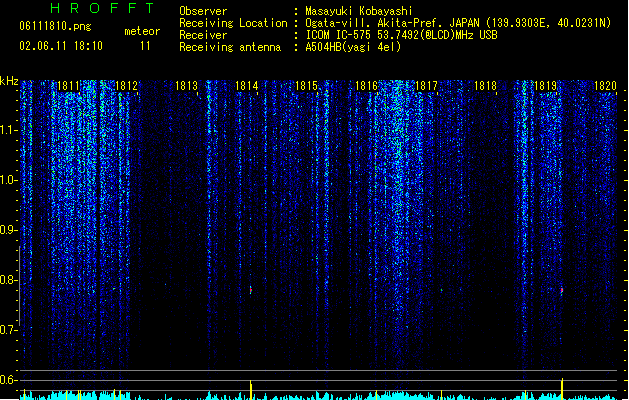Click the 1.0 kHz axis label

point(8,180)
